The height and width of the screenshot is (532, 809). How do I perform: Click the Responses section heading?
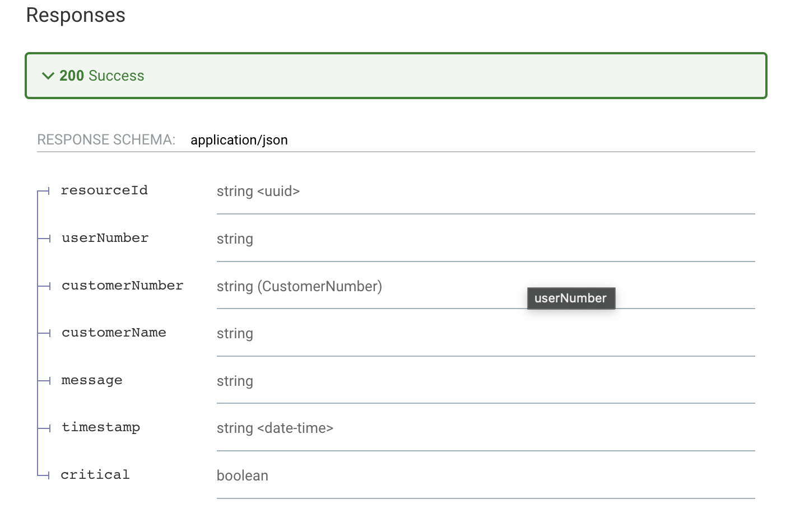76,16
